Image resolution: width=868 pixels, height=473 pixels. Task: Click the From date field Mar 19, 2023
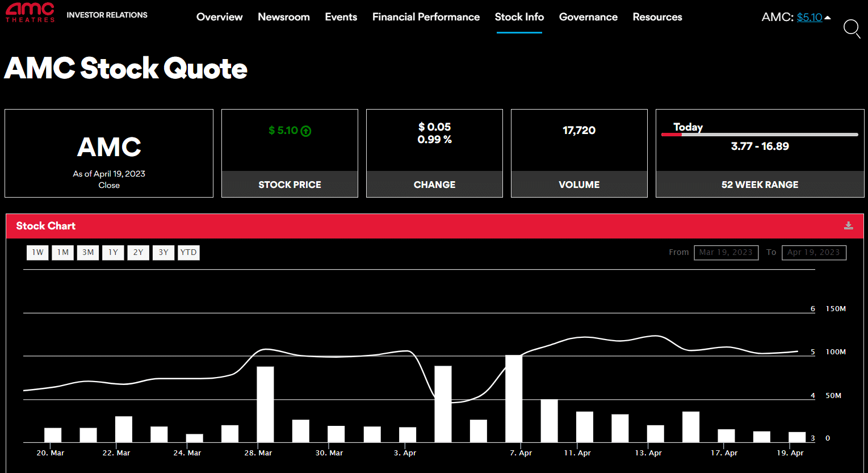coord(726,253)
